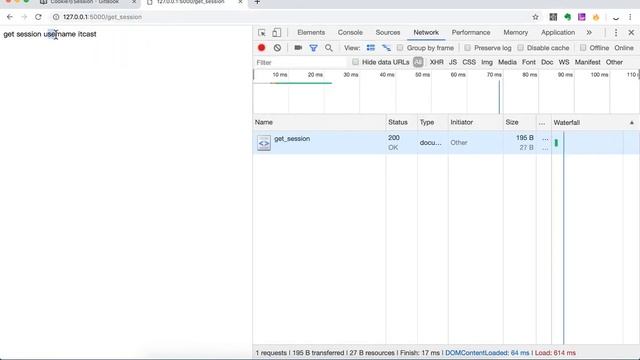Switch to large request rows view
Image resolution: width=640 pixels, height=360 pixels.
tap(371, 48)
